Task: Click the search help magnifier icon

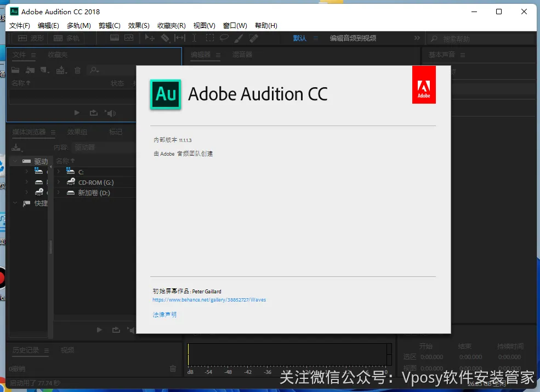Action: pos(434,38)
